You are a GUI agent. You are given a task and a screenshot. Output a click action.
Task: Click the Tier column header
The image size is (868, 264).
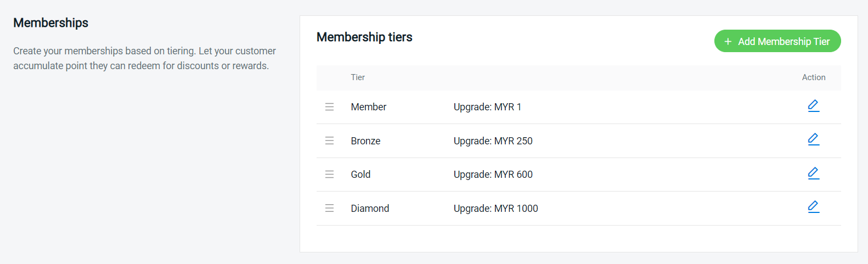click(358, 77)
